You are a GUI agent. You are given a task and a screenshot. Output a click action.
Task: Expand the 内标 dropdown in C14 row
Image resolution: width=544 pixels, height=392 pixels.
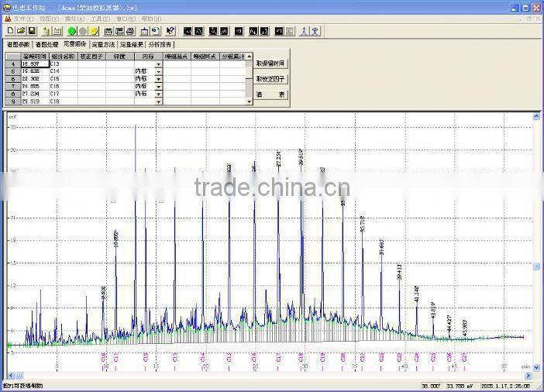(158, 71)
